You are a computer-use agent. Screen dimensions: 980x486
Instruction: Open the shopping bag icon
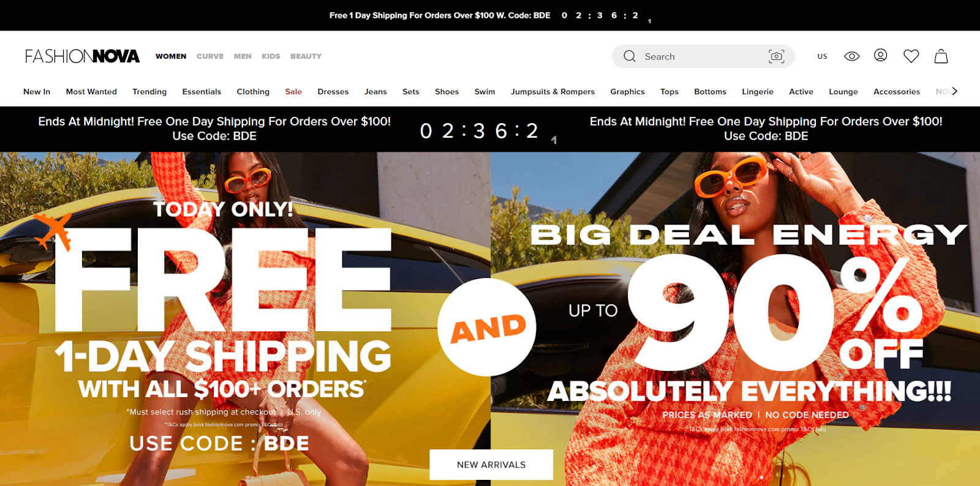coord(941,56)
